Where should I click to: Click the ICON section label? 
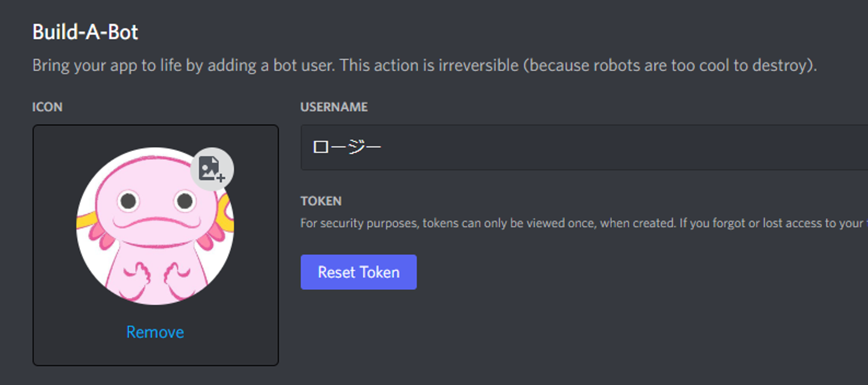[x=47, y=107]
